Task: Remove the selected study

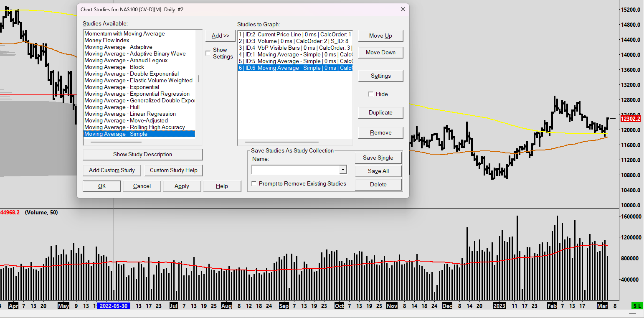Action: click(x=380, y=133)
